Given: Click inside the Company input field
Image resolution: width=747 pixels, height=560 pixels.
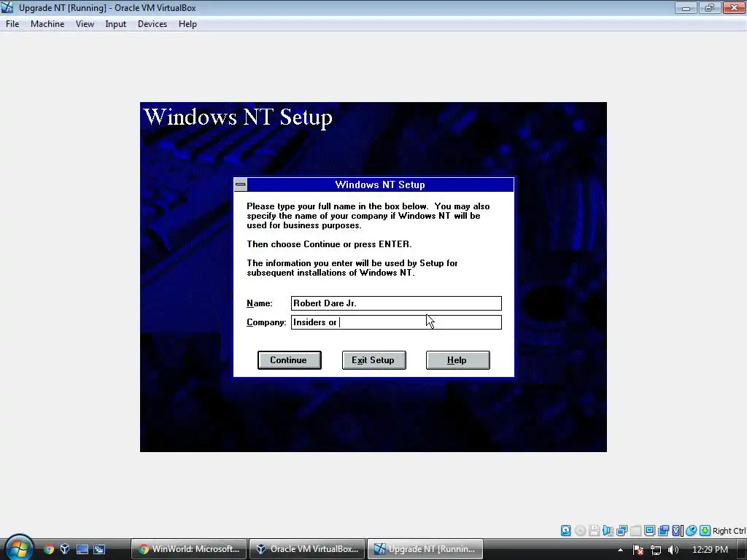Looking at the screenshot, I should [396, 322].
